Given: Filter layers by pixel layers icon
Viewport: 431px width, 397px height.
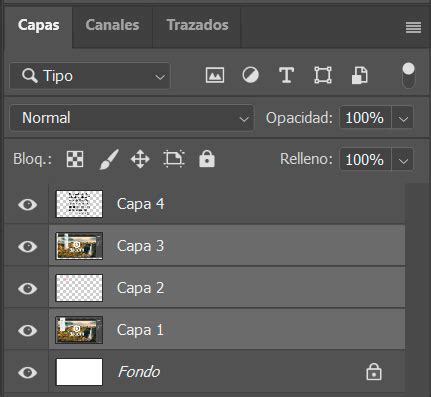Looking at the screenshot, I should (215, 75).
